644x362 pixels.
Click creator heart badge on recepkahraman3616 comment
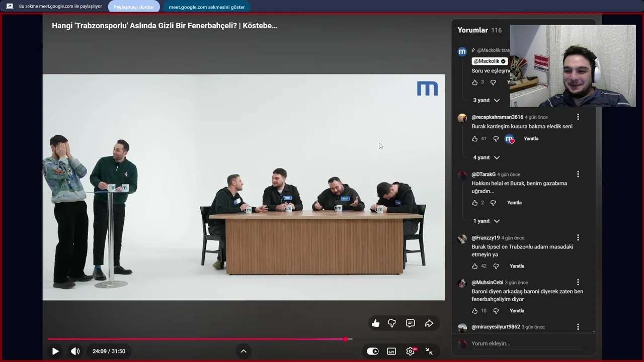(x=510, y=139)
